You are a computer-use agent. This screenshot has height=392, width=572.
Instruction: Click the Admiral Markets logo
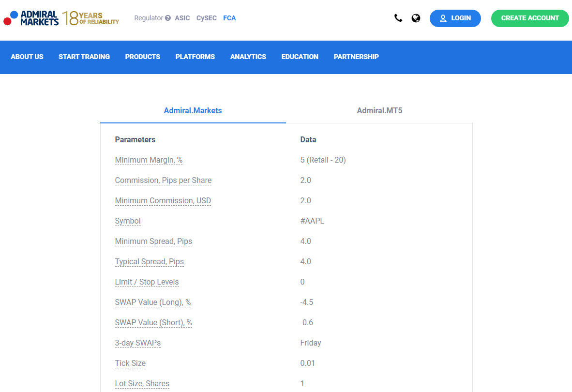coord(31,18)
